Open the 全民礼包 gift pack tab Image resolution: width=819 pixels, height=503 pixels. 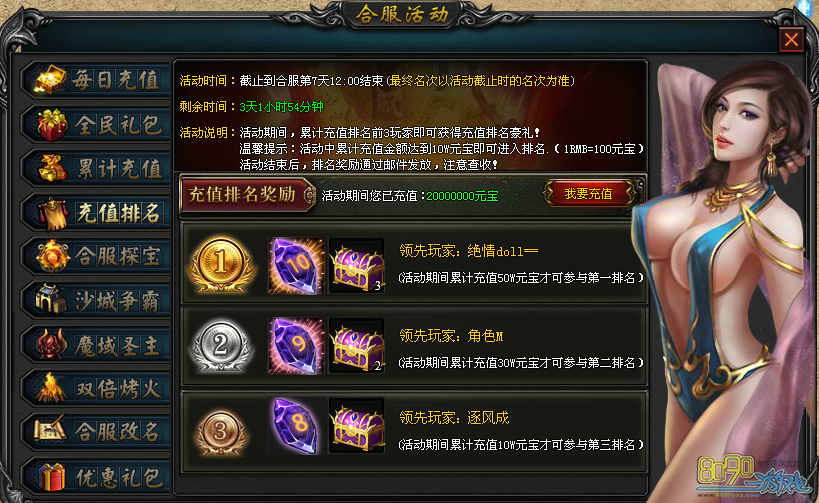(97, 125)
